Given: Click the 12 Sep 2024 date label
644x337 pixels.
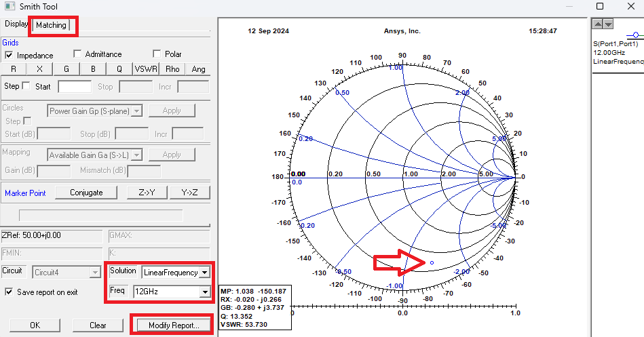Looking at the screenshot, I should coord(268,31).
